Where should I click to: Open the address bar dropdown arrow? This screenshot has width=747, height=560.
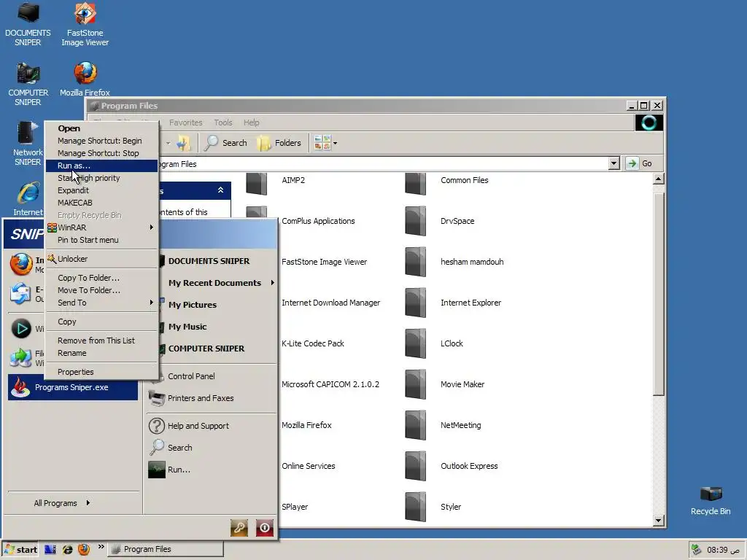point(614,163)
